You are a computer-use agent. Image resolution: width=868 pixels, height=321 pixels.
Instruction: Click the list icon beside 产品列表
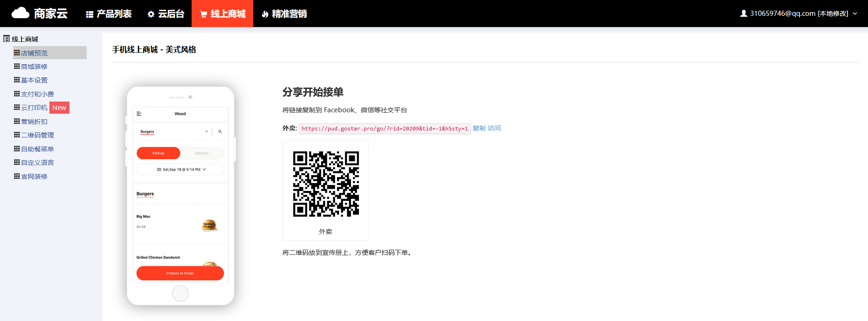pos(90,14)
